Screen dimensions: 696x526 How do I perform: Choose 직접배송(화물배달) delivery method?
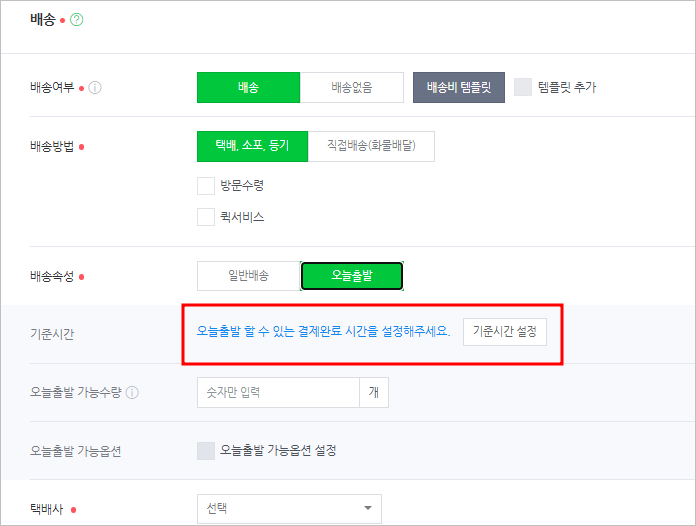[371, 146]
